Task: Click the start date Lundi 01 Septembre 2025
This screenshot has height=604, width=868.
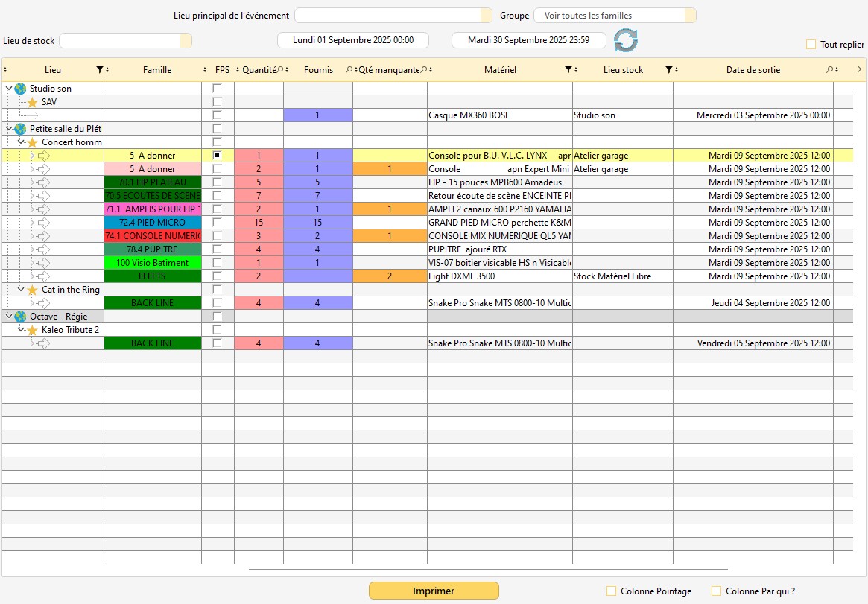Action: pos(353,40)
